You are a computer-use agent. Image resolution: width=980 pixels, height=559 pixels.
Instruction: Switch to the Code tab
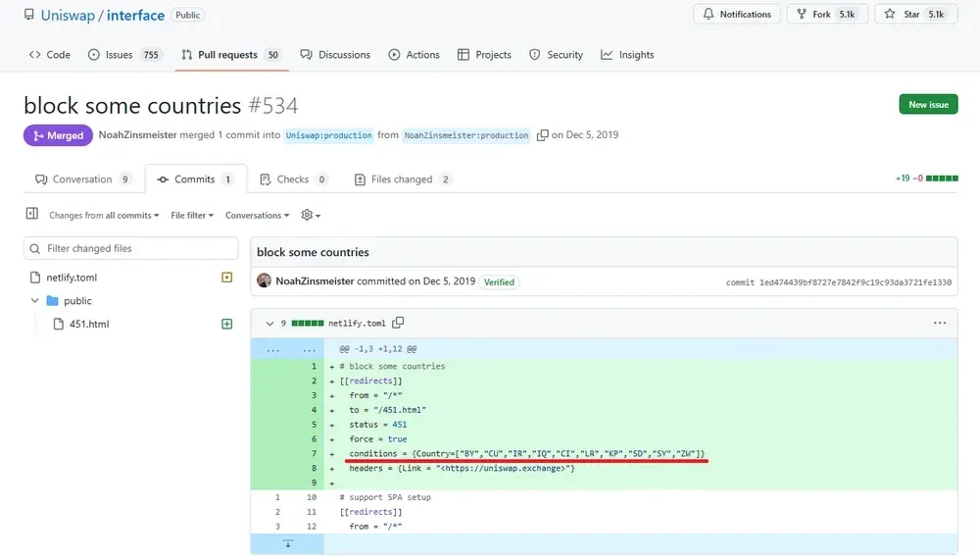[49, 54]
